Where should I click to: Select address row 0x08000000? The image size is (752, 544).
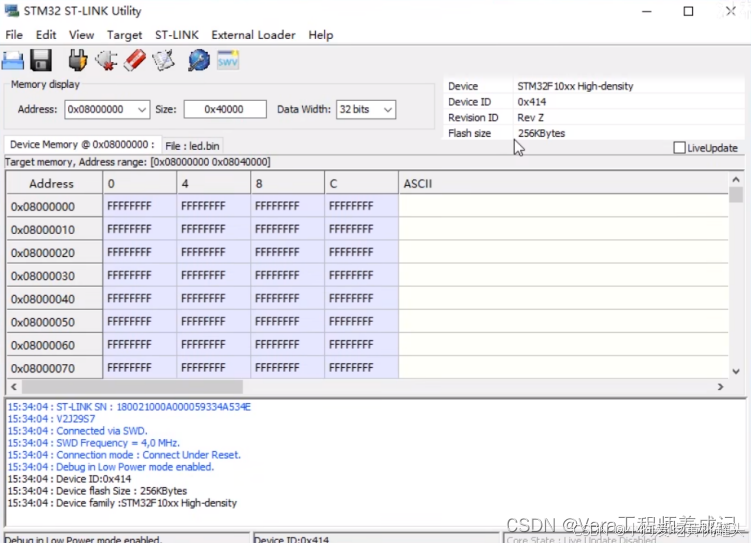tap(54, 206)
